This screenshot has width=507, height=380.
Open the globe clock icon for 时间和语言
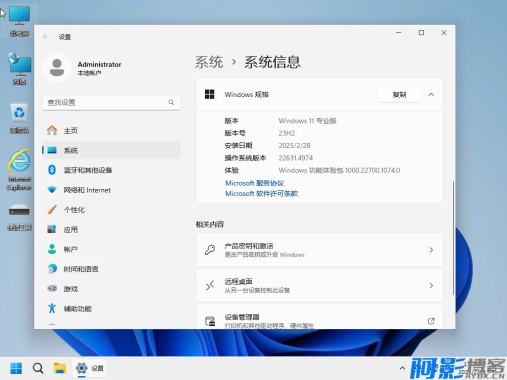click(52, 269)
